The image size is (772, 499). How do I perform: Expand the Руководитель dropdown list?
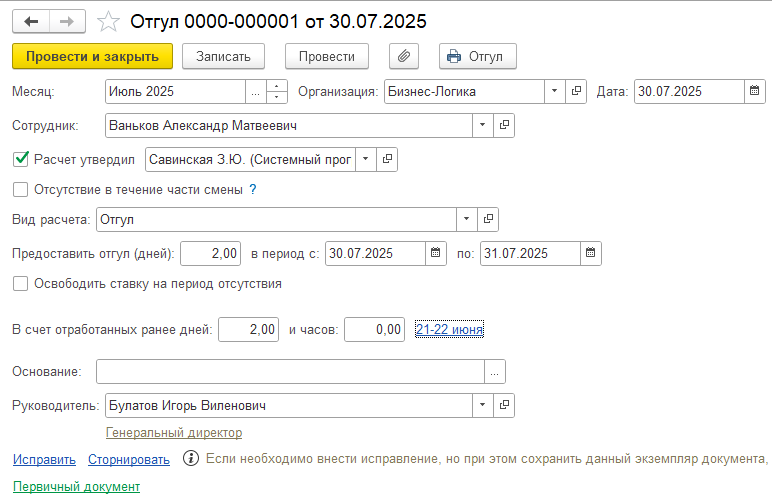483,405
